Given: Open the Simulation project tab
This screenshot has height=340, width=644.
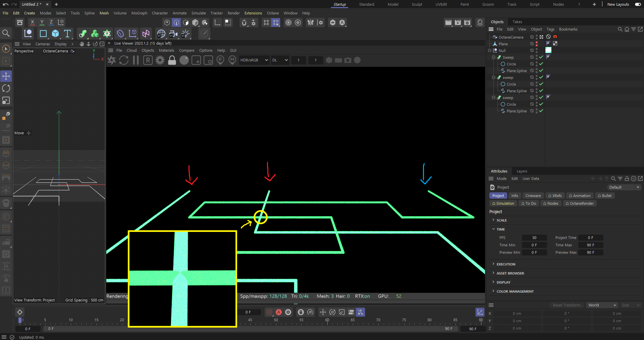Looking at the screenshot, I should 503,203.
